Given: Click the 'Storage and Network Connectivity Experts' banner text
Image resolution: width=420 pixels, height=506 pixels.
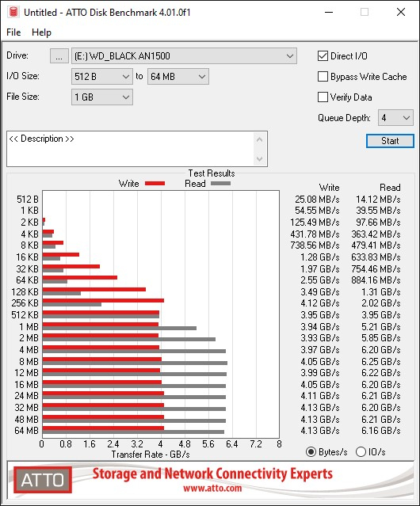Looking at the screenshot, I should 212,474.
